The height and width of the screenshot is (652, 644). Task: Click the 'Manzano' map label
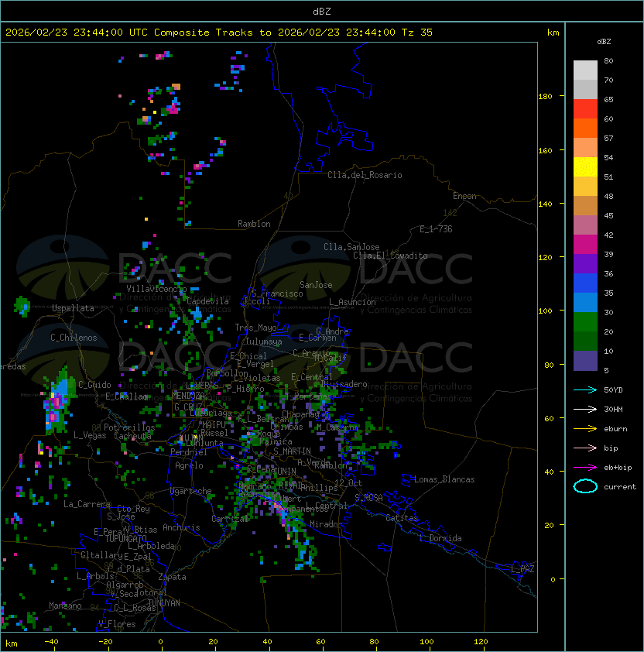[x=65, y=606]
